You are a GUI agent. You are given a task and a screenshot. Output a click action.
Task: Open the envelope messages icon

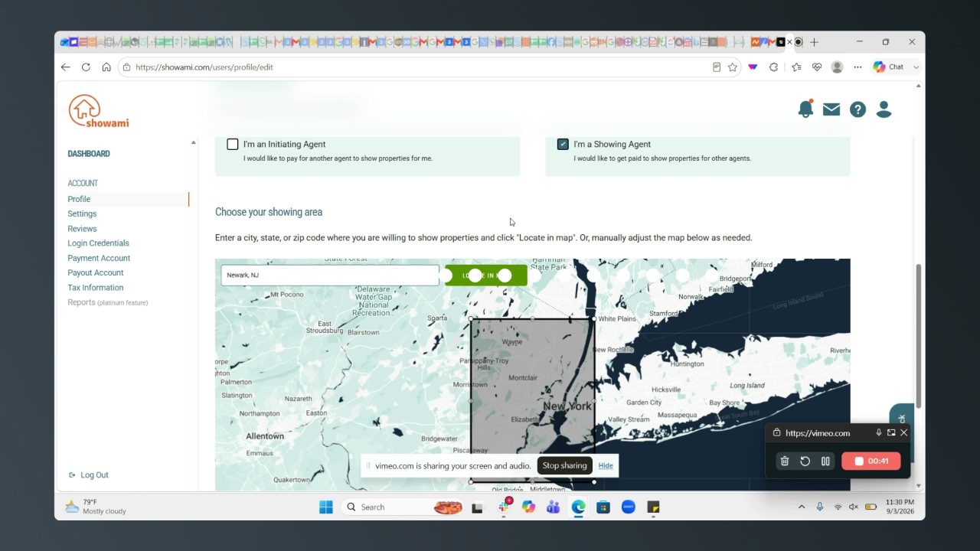[x=831, y=109]
